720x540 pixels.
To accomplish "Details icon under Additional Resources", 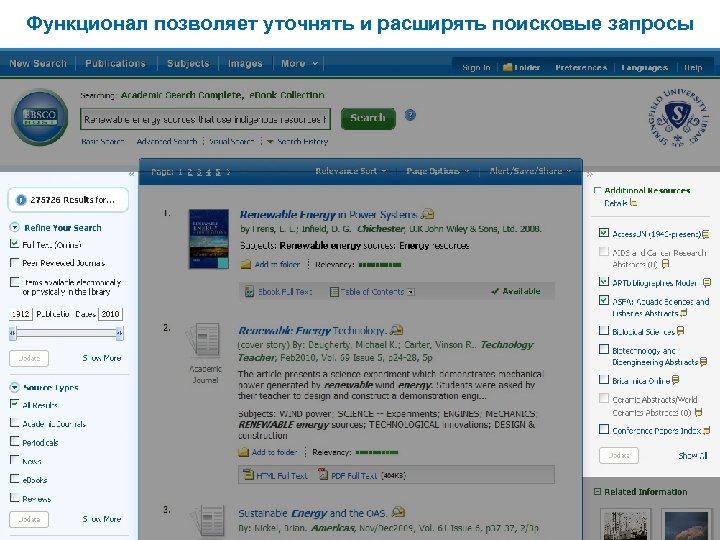I will (633, 202).
